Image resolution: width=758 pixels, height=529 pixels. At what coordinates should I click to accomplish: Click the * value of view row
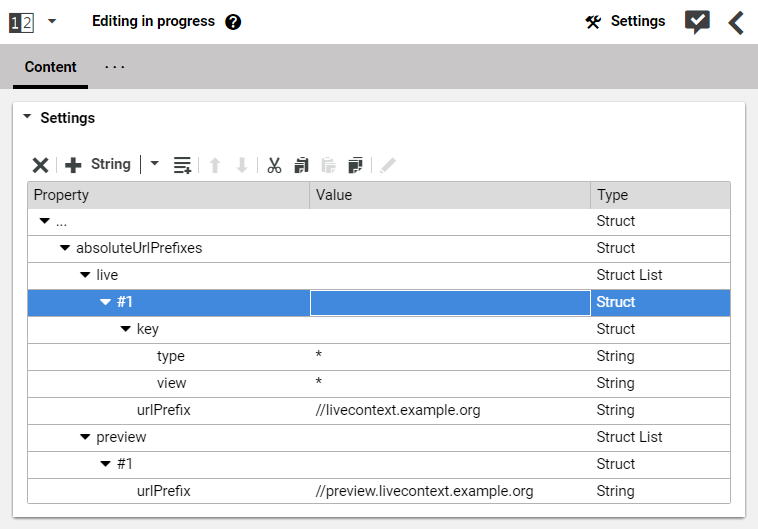tap(319, 382)
